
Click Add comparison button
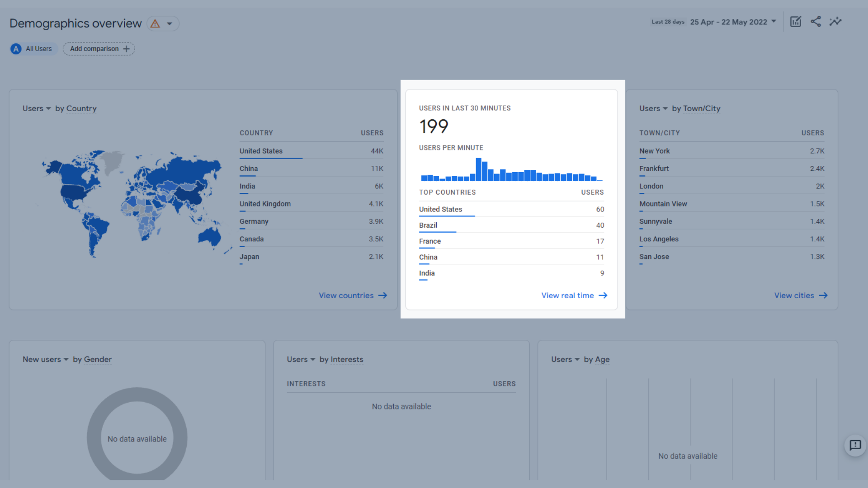99,48
